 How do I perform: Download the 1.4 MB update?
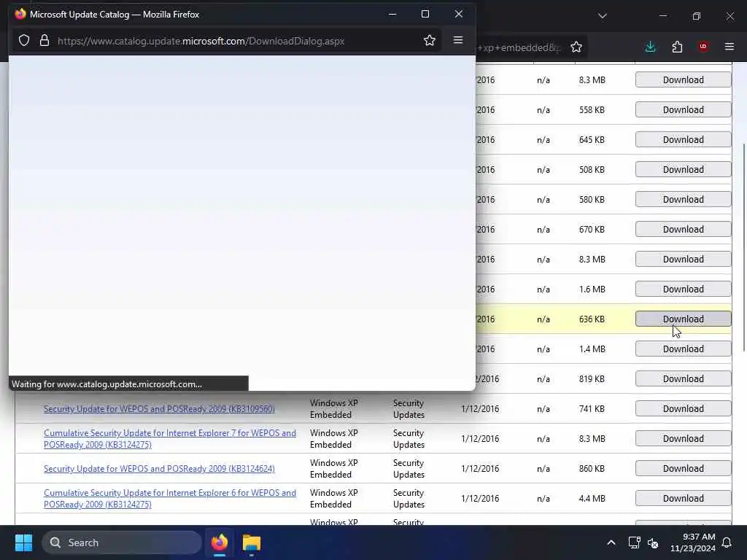[x=683, y=349]
